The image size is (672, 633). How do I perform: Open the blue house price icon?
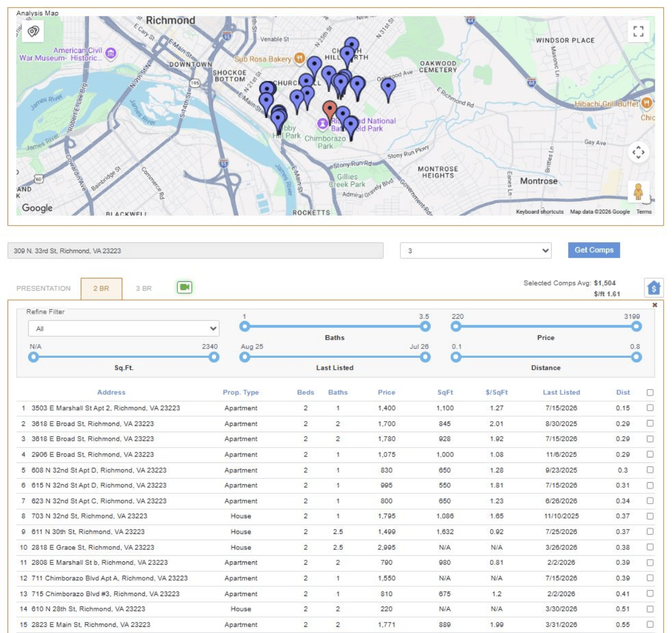pyautogui.click(x=653, y=287)
